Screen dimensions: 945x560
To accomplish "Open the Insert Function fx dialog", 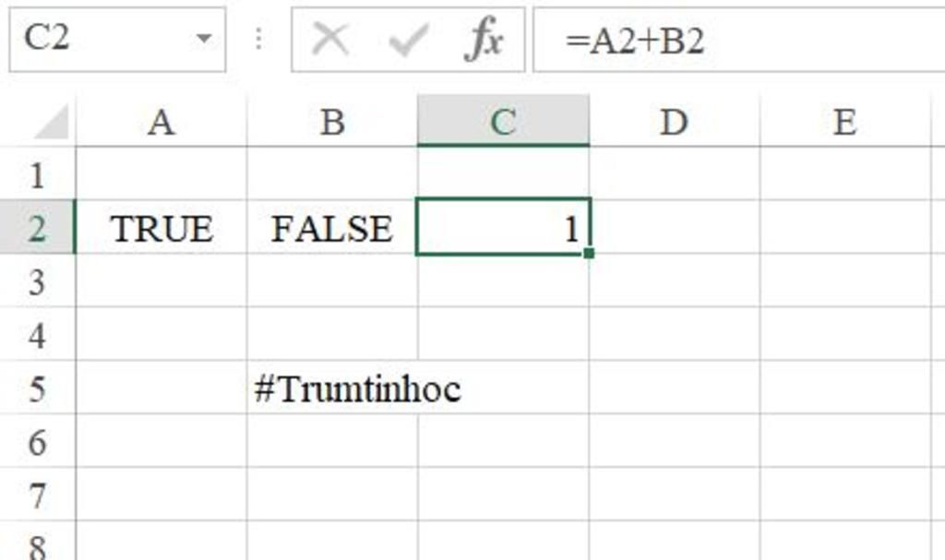I will [484, 40].
